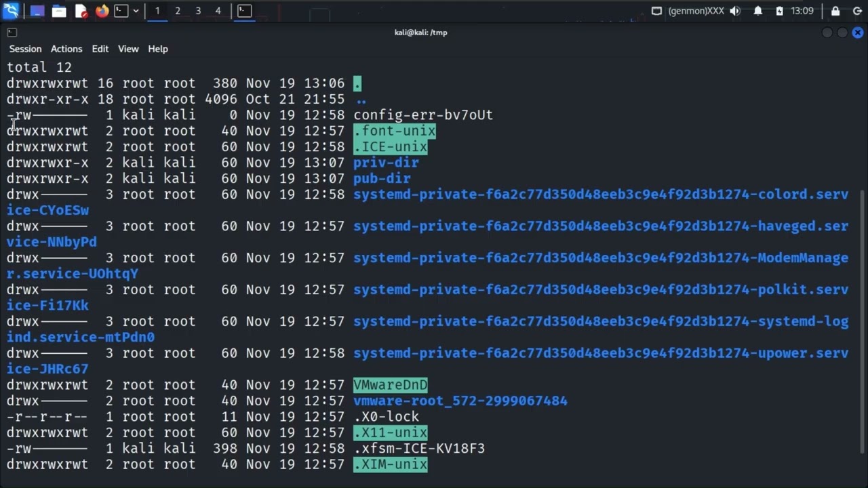Image resolution: width=868 pixels, height=488 pixels.
Task: Click the terminal window title icon
Action: [12, 32]
